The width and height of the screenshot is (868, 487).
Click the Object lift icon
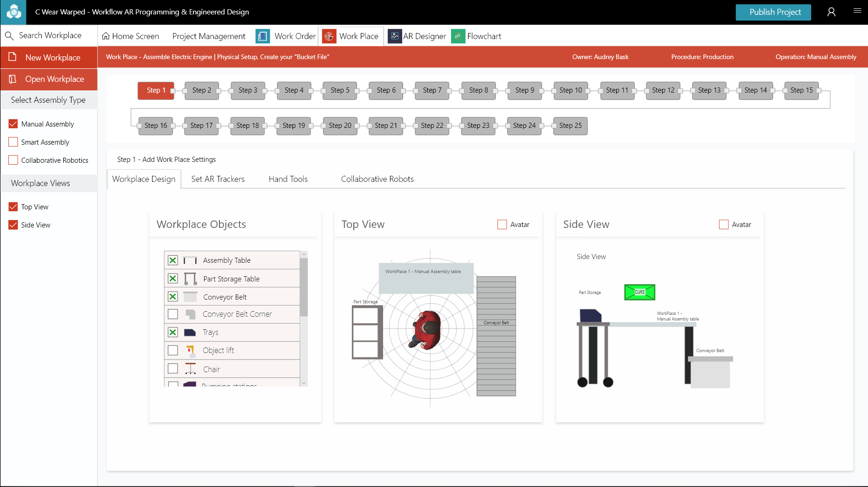190,351
